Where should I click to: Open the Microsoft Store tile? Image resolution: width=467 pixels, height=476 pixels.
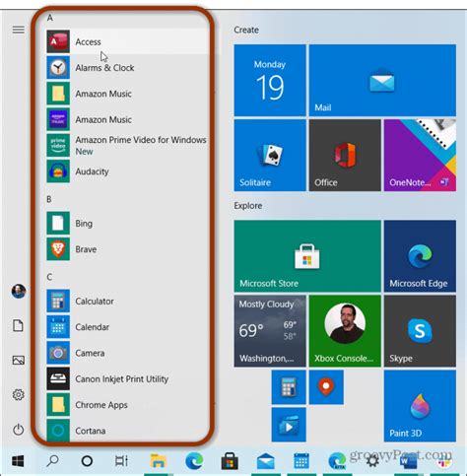click(x=307, y=256)
